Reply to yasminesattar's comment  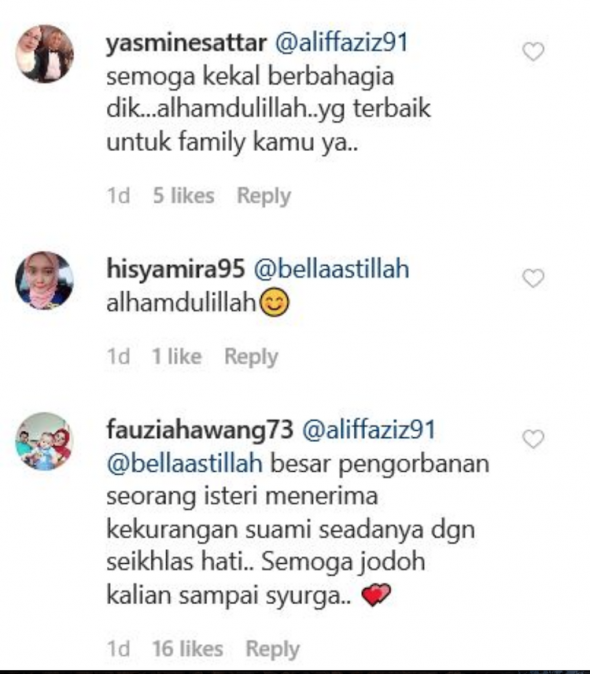click(264, 196)
